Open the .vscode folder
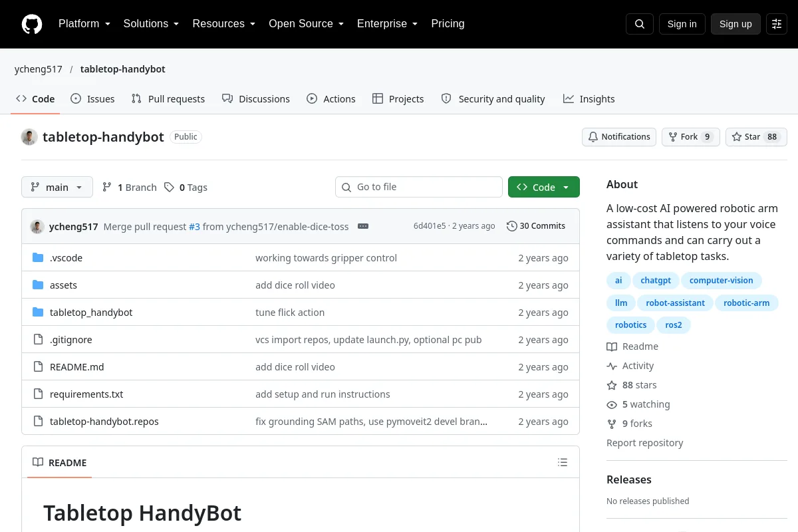The image size is (798, 532). point(66,258)
